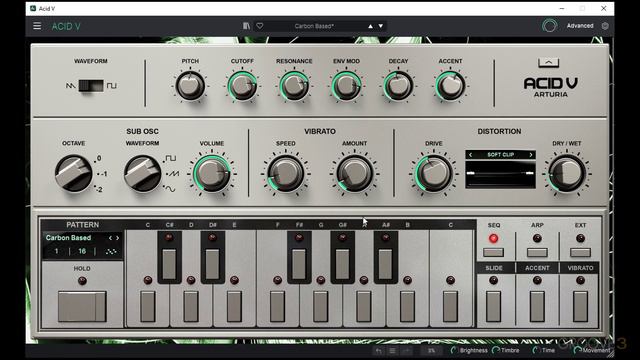This screenshot has width=640, height=360.
Task: Toggle the Vibrato step button
Action: coord(580,307)
